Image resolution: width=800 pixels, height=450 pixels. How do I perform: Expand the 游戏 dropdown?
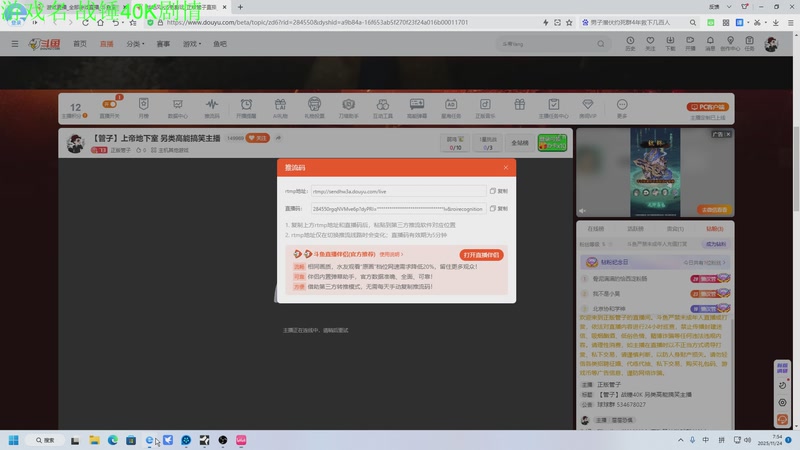192,44
